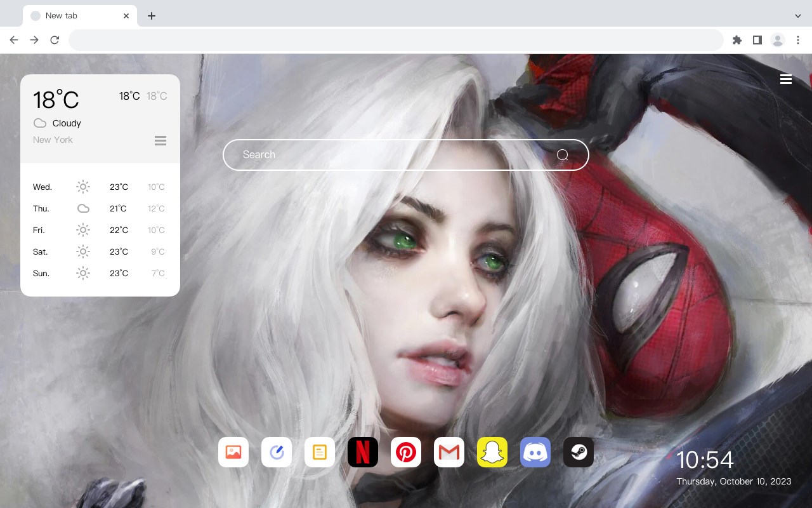
Task: Go forward to the next page
Action: (x=34, y=40)
